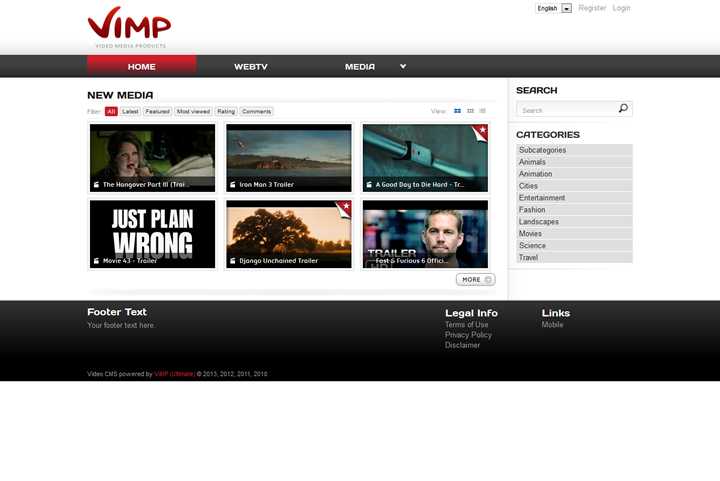Switch to small grid view icon
Screen dimensions: 720x481
point(470,111)
